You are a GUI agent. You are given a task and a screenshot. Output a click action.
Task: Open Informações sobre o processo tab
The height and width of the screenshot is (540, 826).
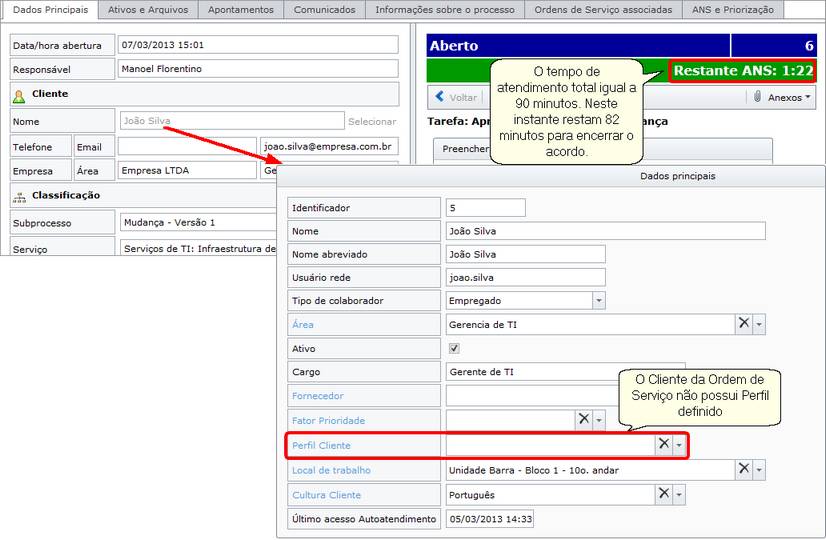pyautogui.click(x=445, y=9)
